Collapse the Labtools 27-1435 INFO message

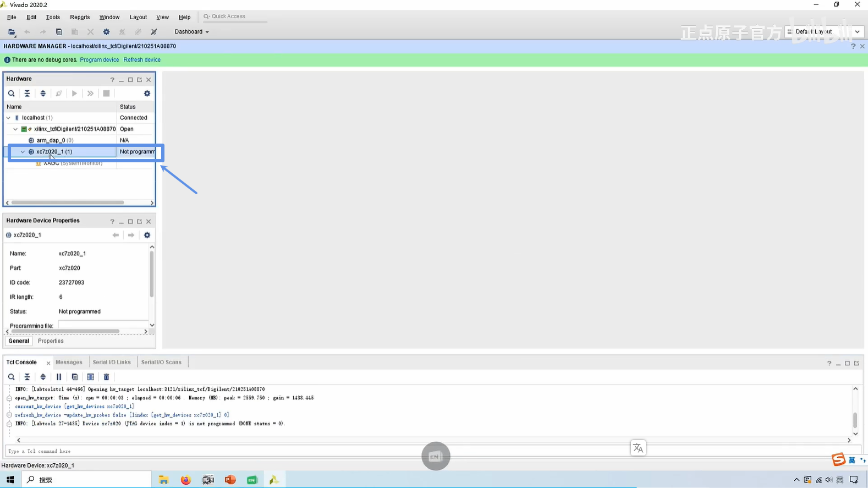[9, 424]
